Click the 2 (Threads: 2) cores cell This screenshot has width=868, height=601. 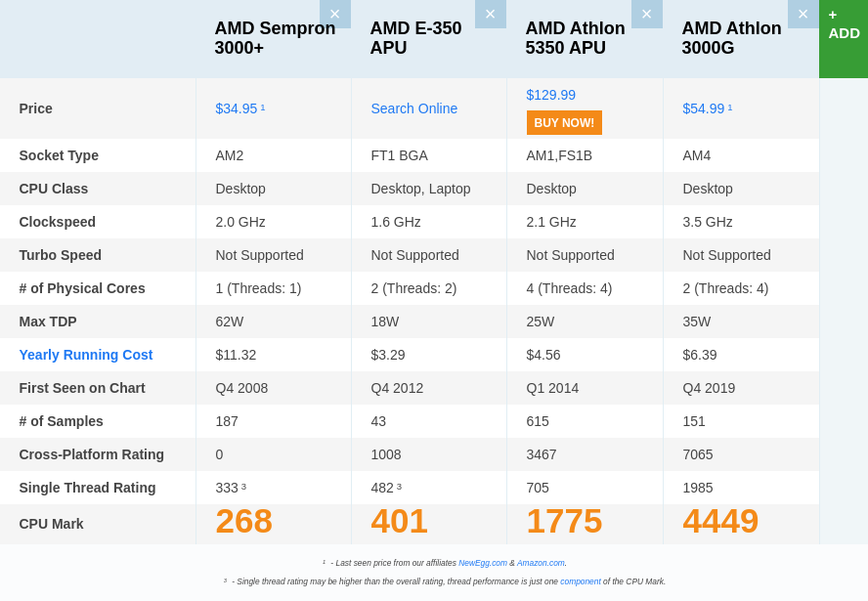[413, 288]
